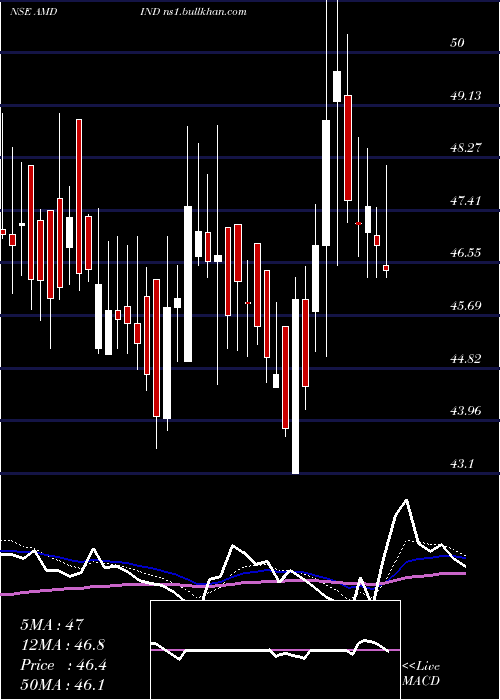Click the 49.13 price axis label
500x700 pixels.
466,95
